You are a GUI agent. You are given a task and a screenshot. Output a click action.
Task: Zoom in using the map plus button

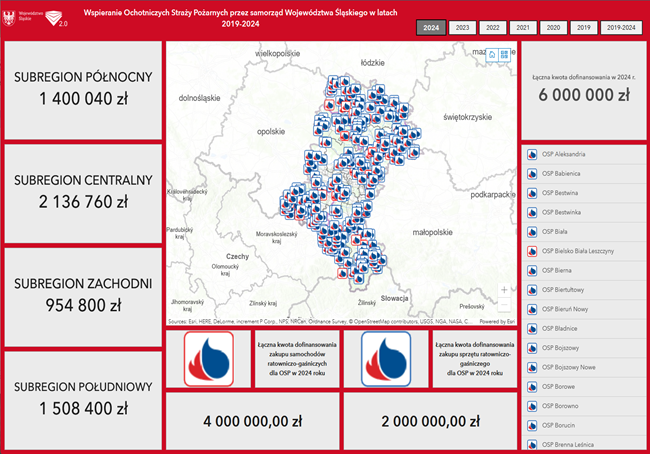[504, 290]
